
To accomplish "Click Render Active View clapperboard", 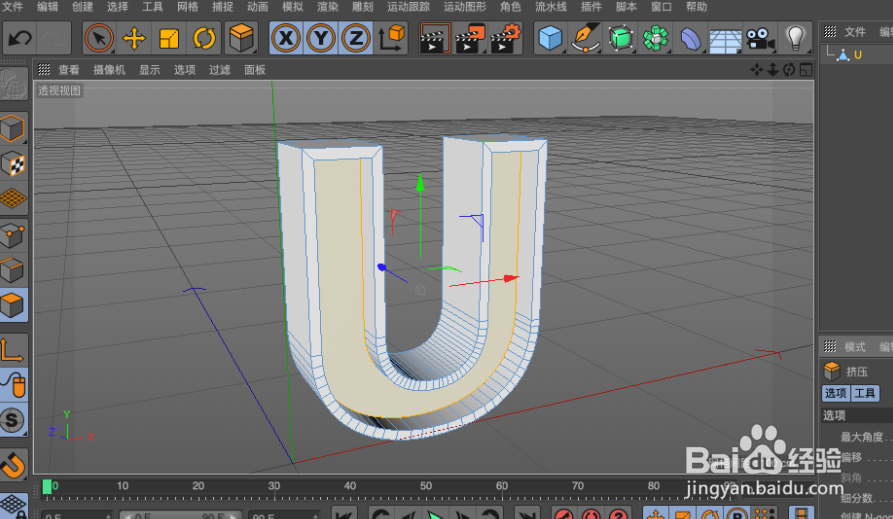I will [x=434, y=39].
